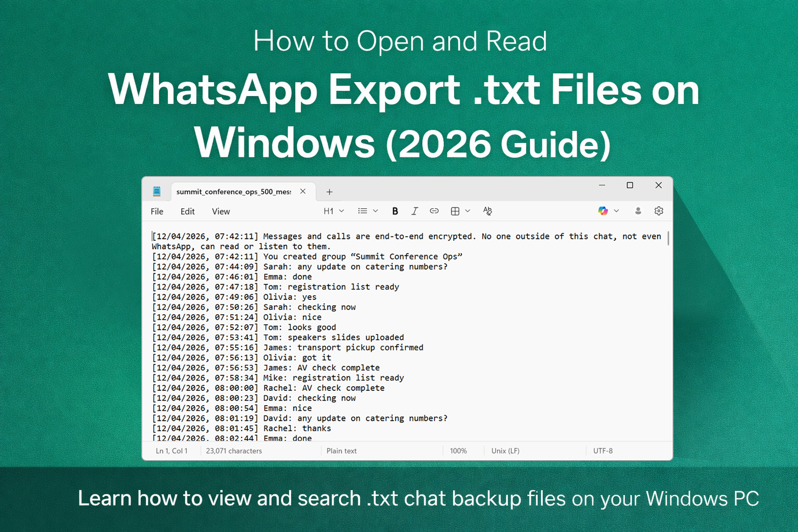Viewport: 798px width, 532px height.
Task: Toggle bold formatting in the toolbar
Action: [x=395, y=211]
